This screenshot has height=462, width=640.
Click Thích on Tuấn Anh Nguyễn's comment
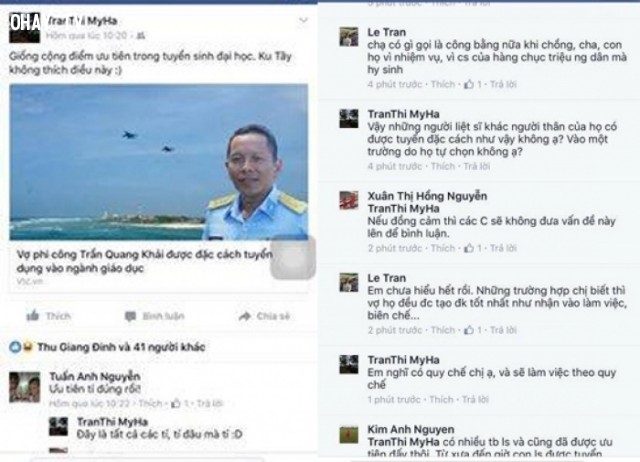pos(150,404)
